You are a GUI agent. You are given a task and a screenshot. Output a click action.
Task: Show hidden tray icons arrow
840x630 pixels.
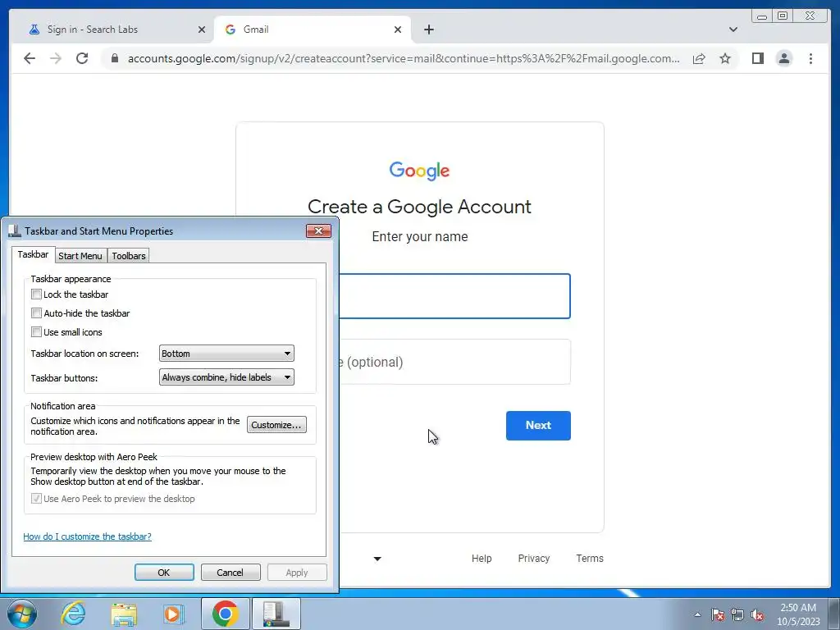point(697,615)
